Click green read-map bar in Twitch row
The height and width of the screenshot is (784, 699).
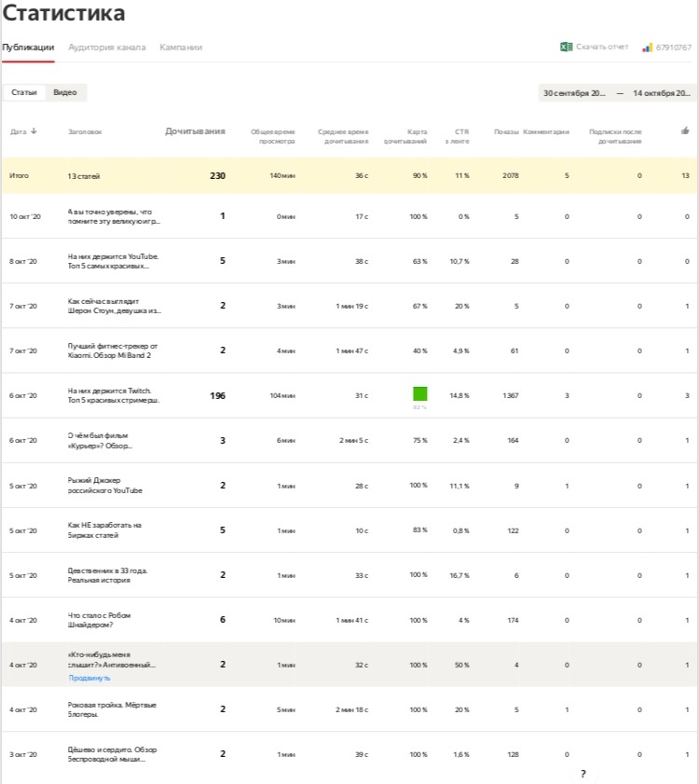coord(420,393)
